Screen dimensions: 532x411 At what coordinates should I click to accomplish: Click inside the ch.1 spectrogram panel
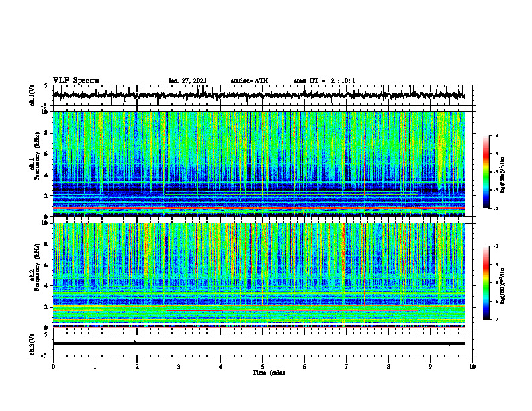click(x=259, y=164)
